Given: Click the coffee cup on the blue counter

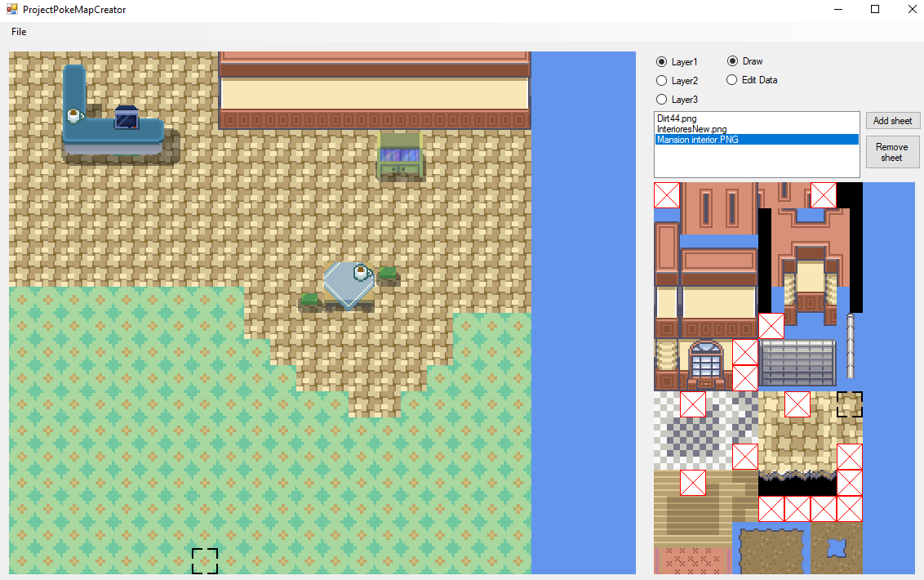Looking at the screenshot, I should click(74, 115).
